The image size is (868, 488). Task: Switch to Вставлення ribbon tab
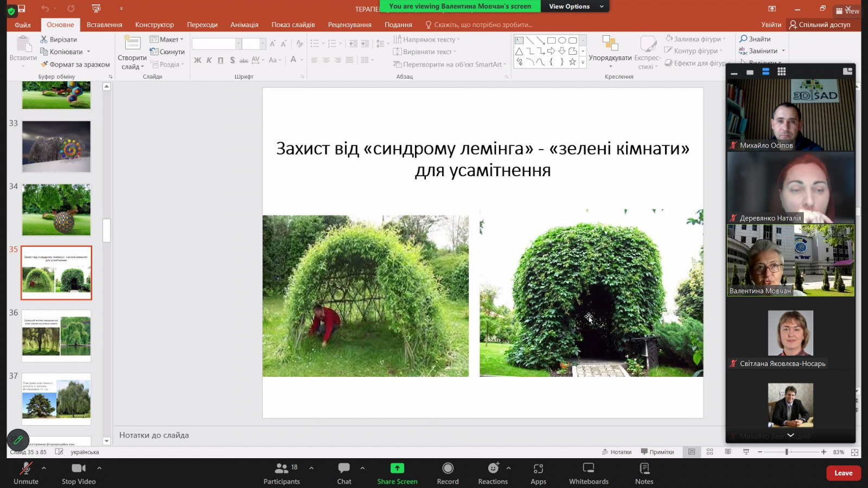pos(104,25)
